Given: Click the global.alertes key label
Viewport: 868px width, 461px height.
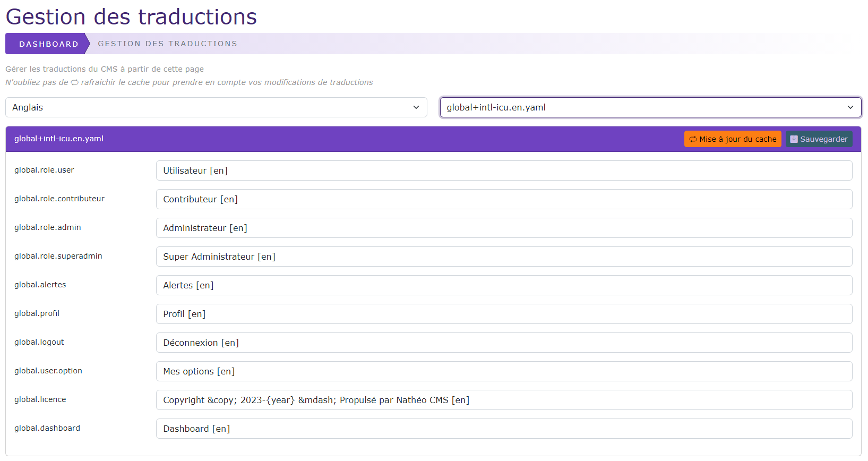Looking at the screenshot, I should click(x=40, y=285).
